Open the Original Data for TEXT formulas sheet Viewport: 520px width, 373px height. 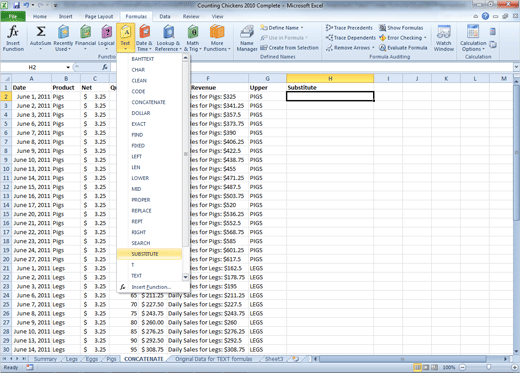[214, 359]
